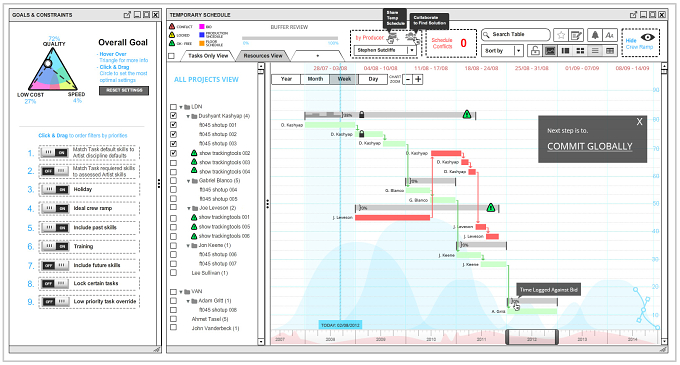Switch to Tasks Only View tab
Screen dimensions: 680x365
[208, 56]
